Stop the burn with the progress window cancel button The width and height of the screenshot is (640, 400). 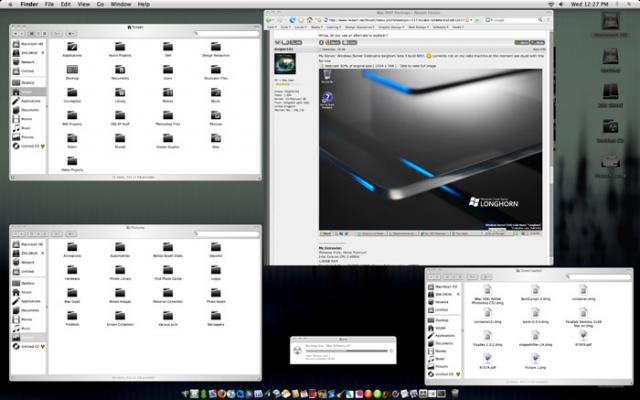coord(391,351)
